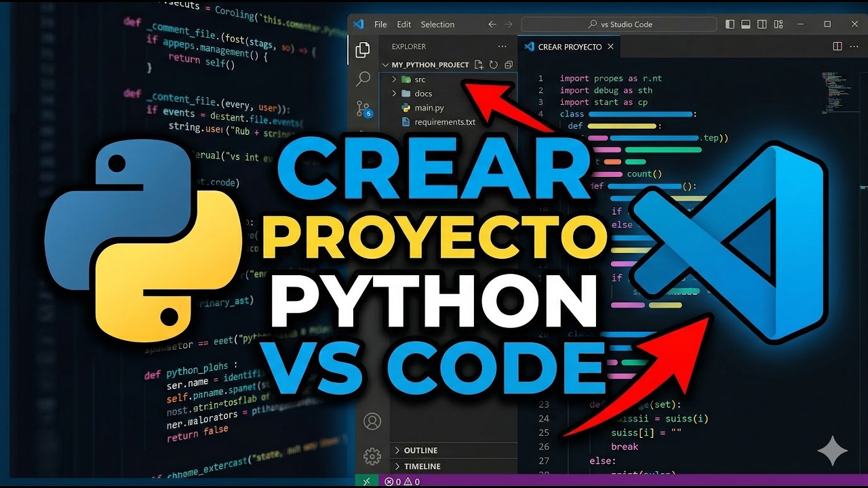Open the Search view magnifier icon

(x=363, y=79)
